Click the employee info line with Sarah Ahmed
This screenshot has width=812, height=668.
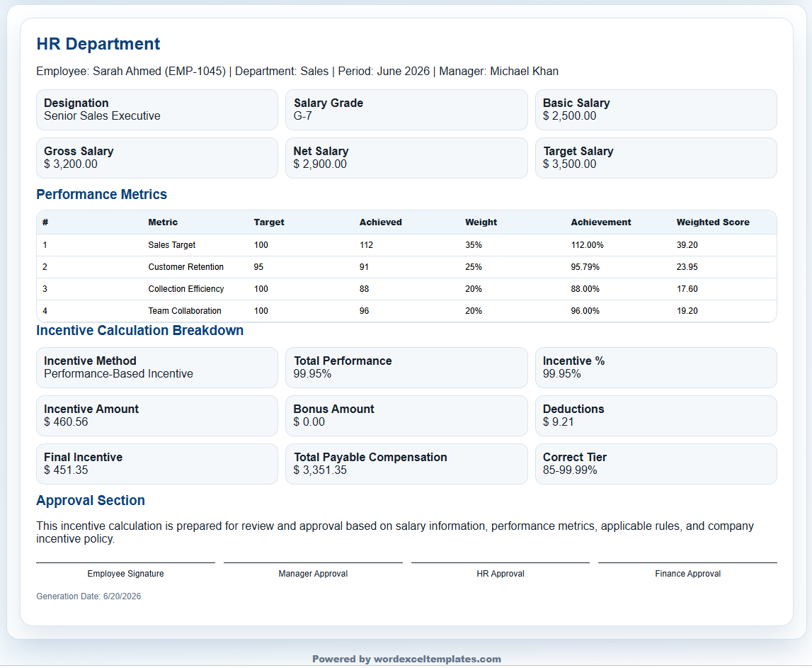pos(297,72)
